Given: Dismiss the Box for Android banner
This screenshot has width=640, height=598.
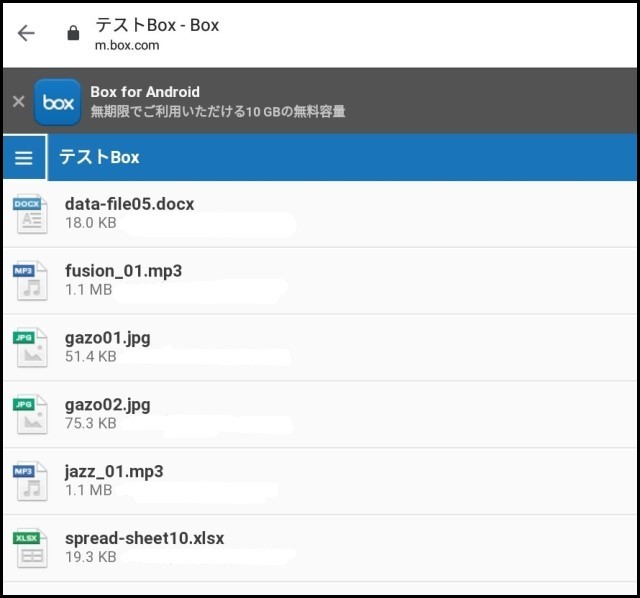Looking at the screenshot, I should (17, 101).
